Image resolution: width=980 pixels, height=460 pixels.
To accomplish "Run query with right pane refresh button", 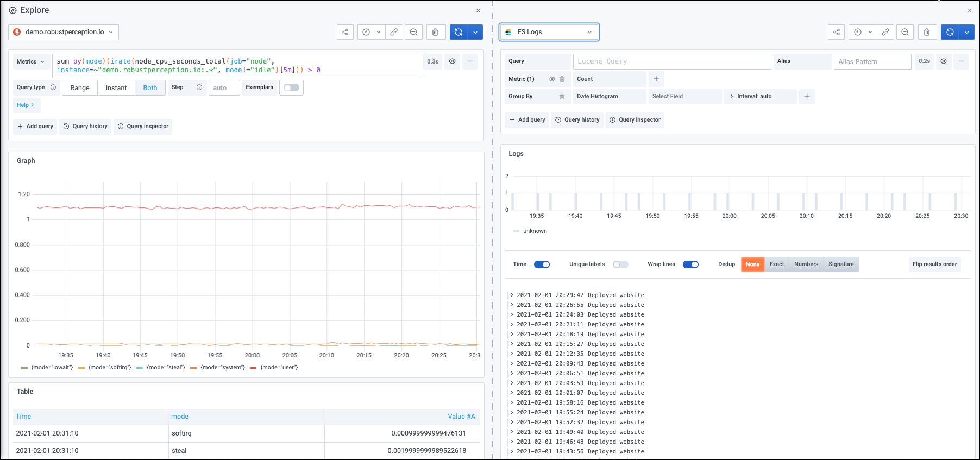I will click(950, 32).
